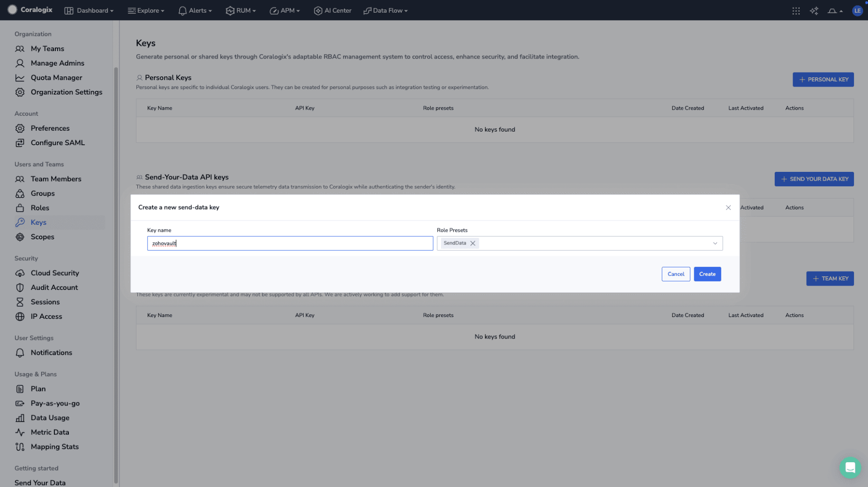868x487 pixels.
Task: Open Send Your Data link in sidebar
Action: [x=40, y=482]
